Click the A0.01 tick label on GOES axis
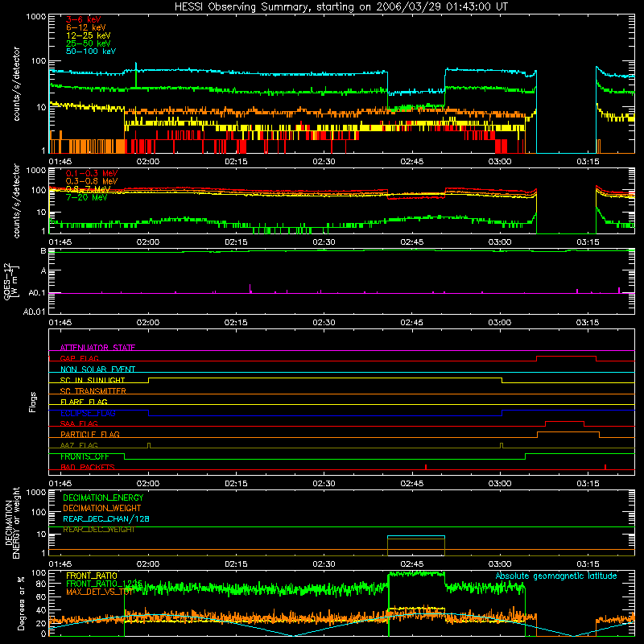 pos(34,312)
